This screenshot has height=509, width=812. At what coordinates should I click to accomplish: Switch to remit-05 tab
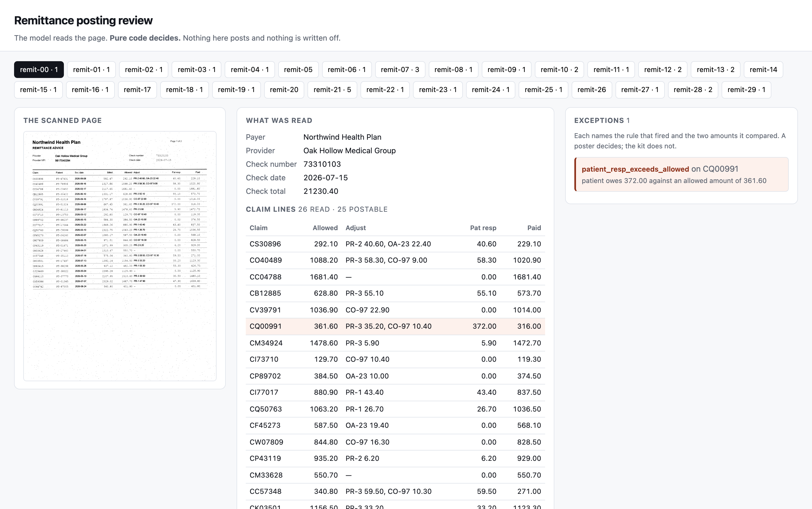click(298, 70)
